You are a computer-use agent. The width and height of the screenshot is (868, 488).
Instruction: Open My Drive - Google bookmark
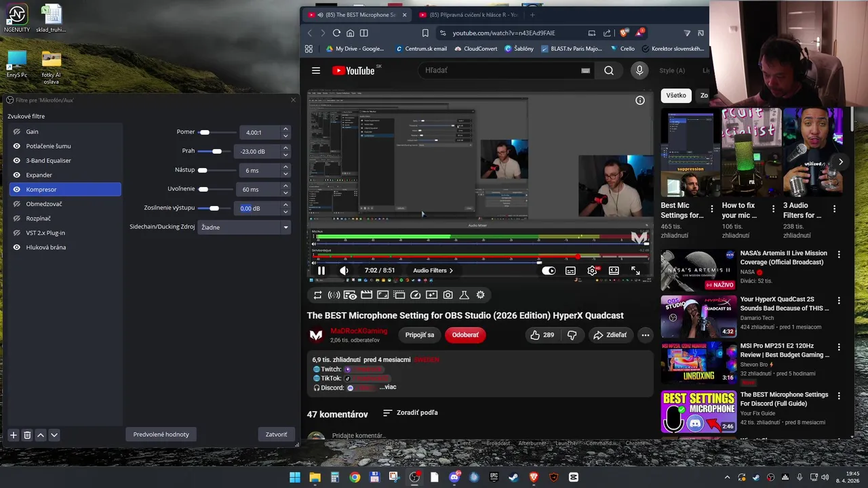(355, 49)
